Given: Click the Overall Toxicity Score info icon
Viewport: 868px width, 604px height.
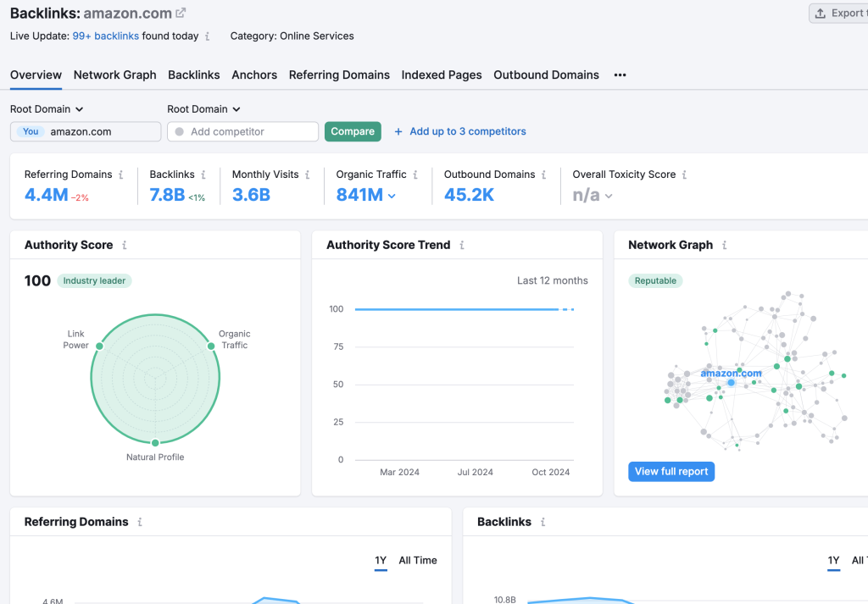Looking at the screenshot, I should (x=684, y=175).
